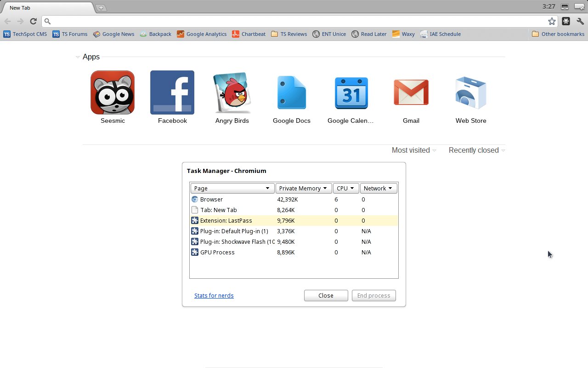Viewport: 588px width, 368px height.
Task: Click the forward navigation arrow
Action: click(20, 21)
